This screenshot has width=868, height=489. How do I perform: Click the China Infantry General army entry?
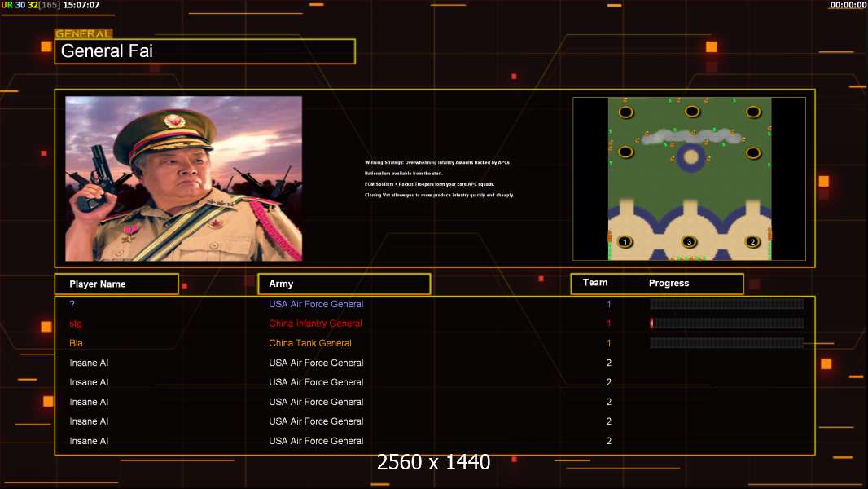click(316, 324)
